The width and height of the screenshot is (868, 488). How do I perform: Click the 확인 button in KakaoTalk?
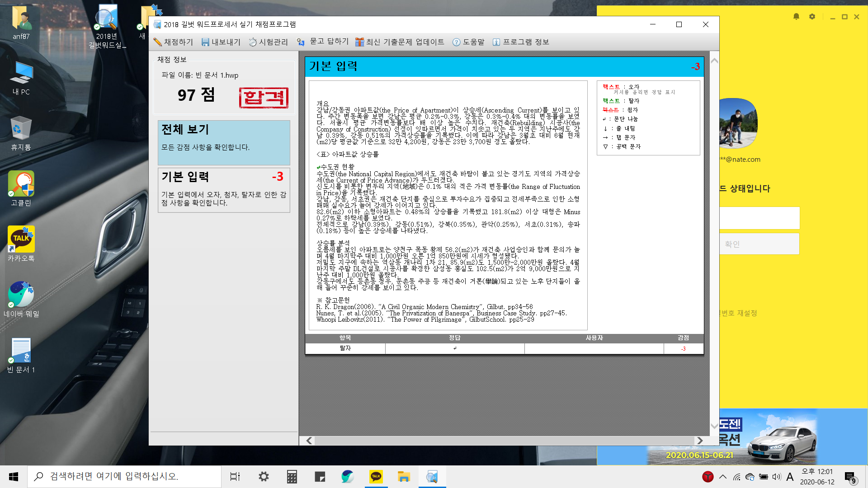click(759, 244)
